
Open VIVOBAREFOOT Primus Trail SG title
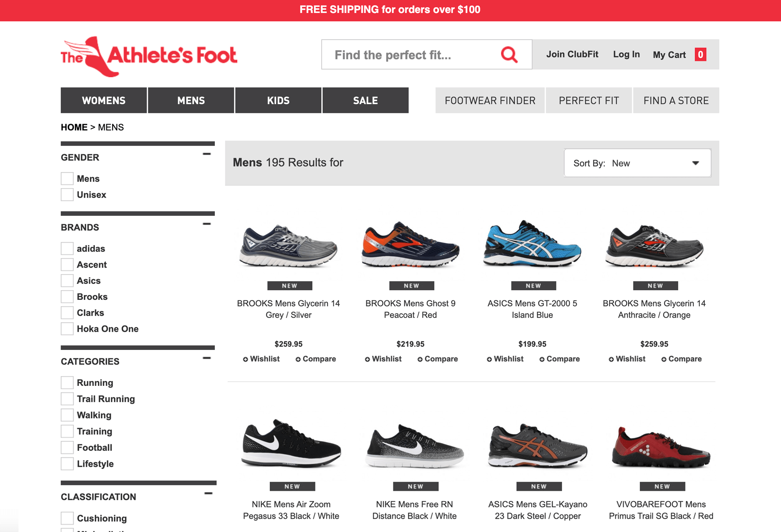[x=661, y=510]
